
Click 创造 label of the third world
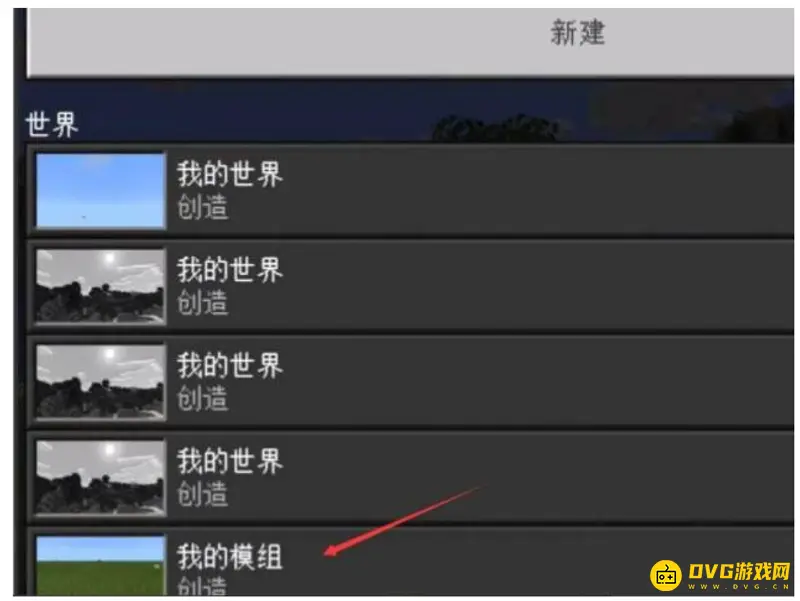coord(203,398)
